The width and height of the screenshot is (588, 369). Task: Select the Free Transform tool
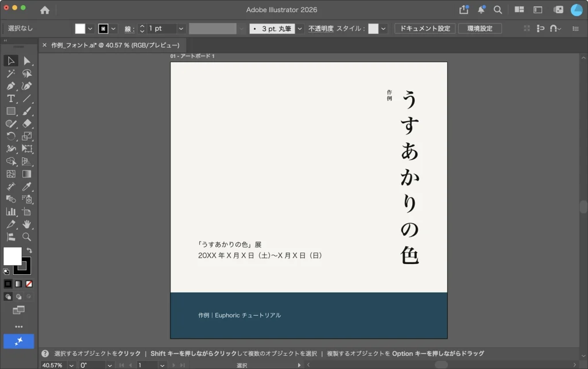pos(27,149)
